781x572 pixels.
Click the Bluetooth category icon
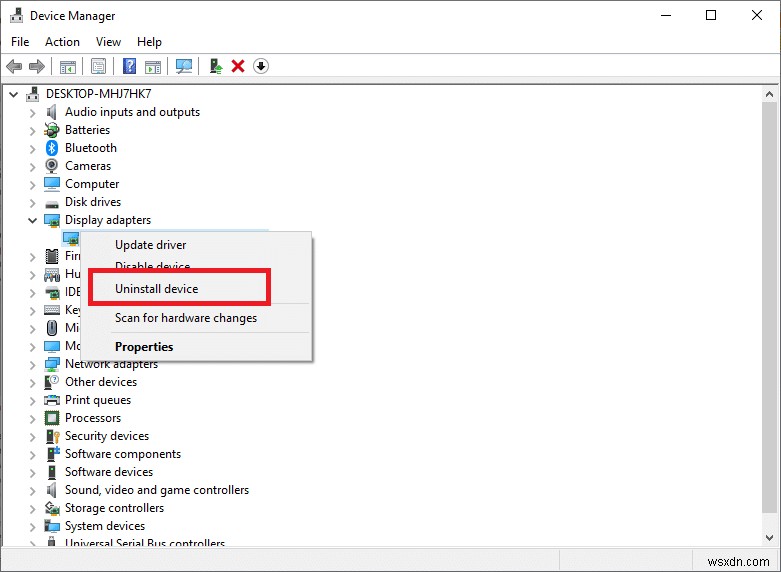click(x=52, y=148)
